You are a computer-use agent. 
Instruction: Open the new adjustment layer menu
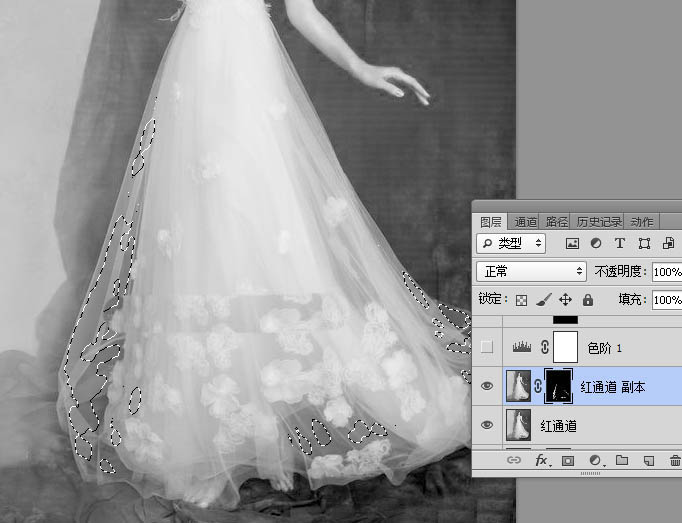[595, 461]
